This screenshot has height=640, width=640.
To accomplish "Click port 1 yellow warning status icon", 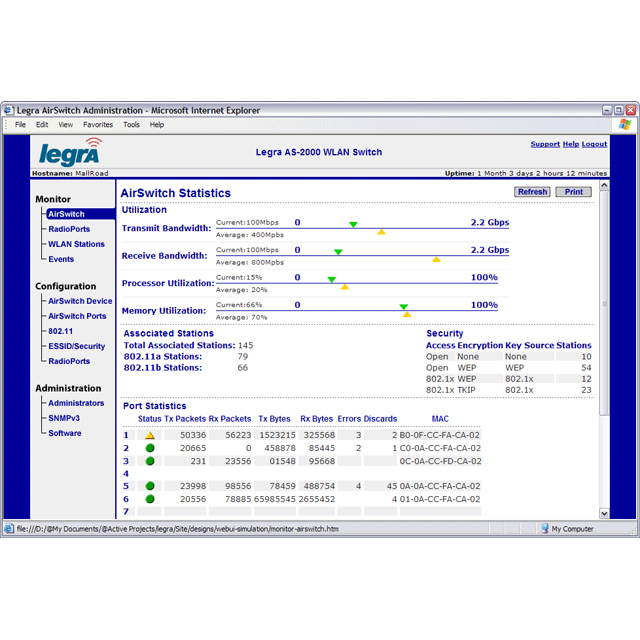I will pyautogui.click(x=150, y=435).
